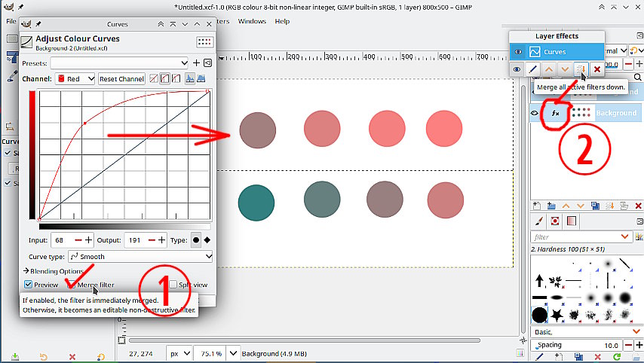Decrease layer opacity with minus

click(628, 64)
